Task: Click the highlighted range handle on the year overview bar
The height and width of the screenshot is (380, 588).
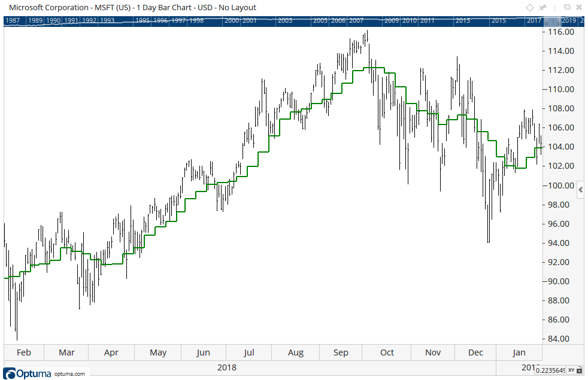Action: pos(551,20)
